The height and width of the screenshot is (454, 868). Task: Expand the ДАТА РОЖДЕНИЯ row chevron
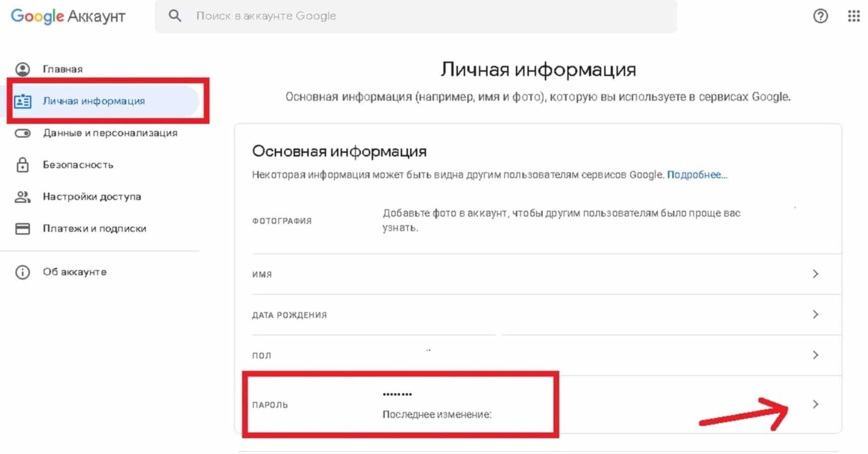(816, 314)
